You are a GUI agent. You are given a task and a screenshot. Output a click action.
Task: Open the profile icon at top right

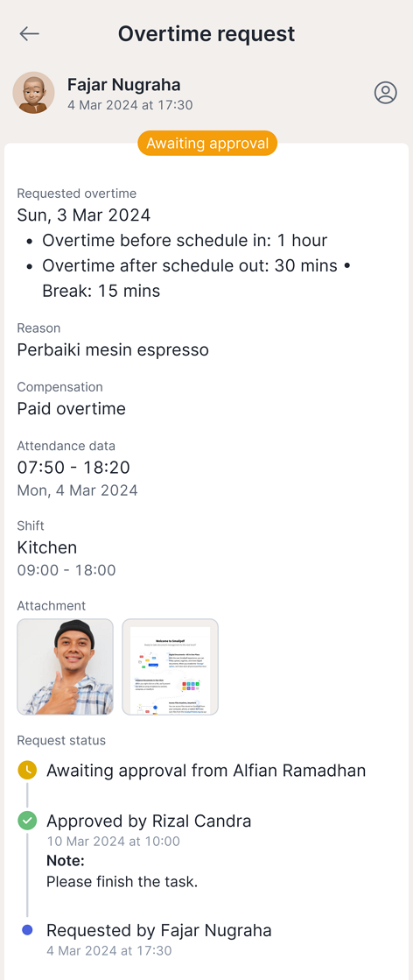[386, 93]
